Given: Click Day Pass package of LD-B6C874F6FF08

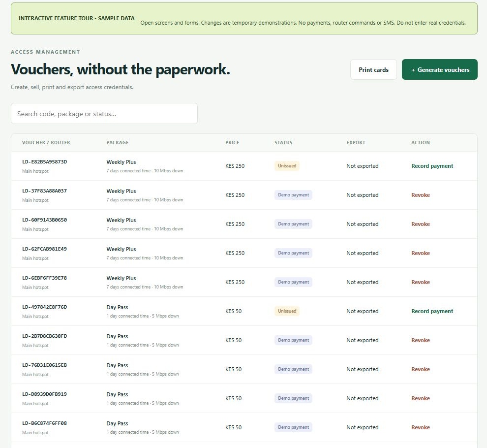Looking at the screenshot, I should tap(117, 423).
